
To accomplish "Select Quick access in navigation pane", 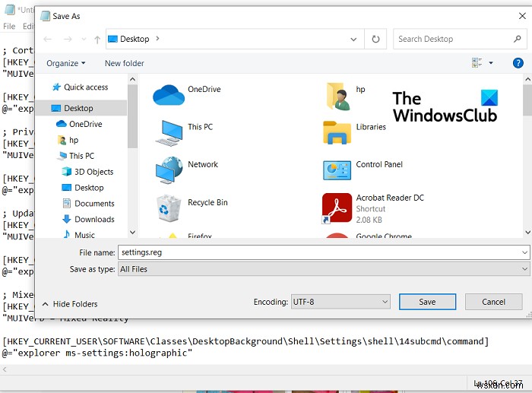I will (80, 87).
